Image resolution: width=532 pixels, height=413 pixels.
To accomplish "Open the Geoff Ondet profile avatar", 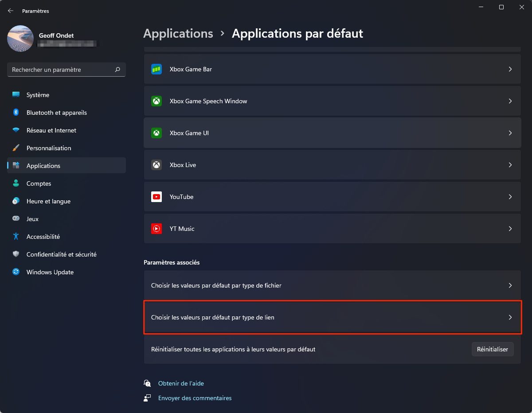I will pyautogui.click(x=20, y=39).
